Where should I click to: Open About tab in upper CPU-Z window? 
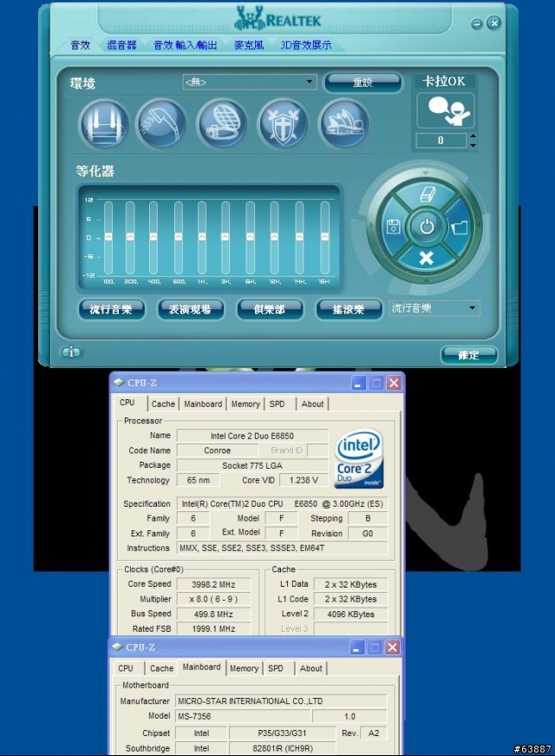tap(313, 404)
